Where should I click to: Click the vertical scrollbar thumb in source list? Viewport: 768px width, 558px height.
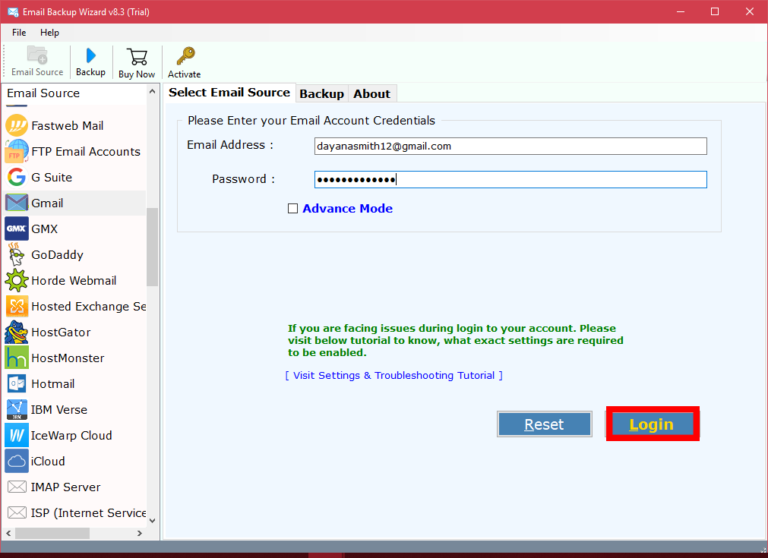(x=152, y=246)
